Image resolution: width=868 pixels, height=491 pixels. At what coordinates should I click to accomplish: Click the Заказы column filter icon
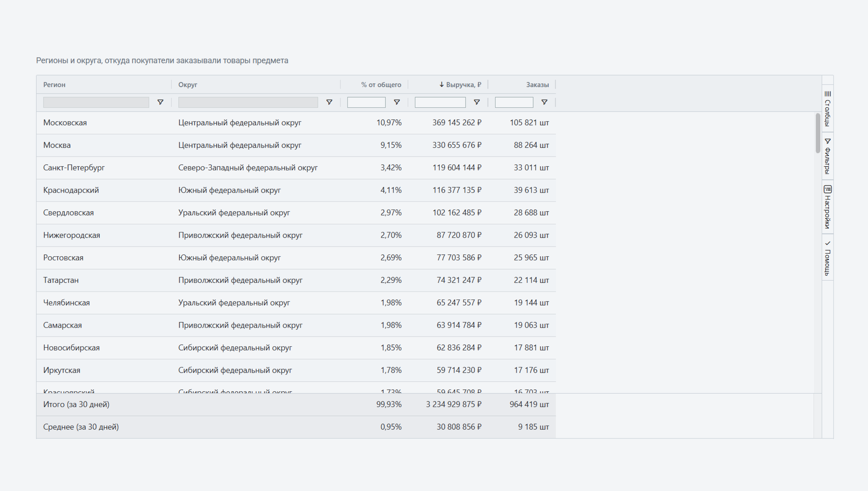click(544, 102)
